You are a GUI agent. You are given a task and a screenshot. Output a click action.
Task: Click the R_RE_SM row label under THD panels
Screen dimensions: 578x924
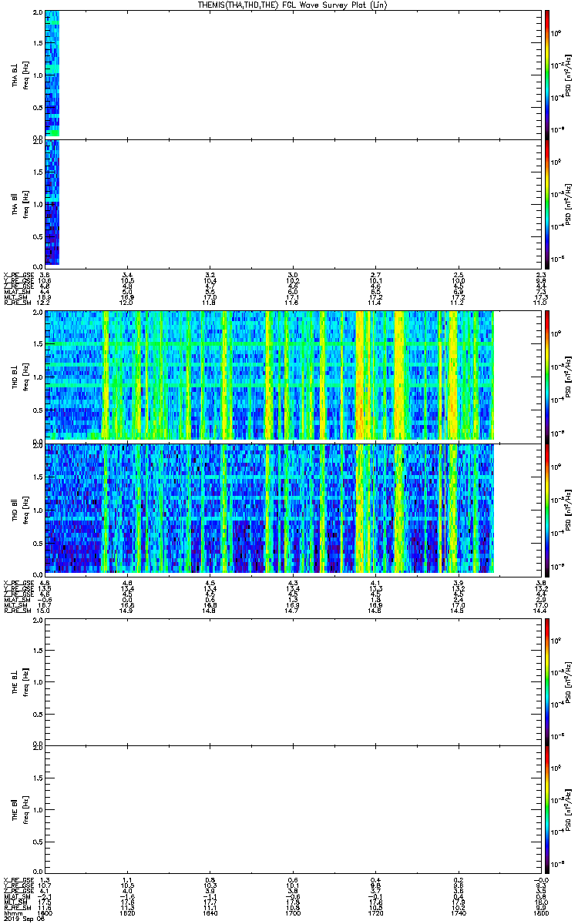pos(16,610)
